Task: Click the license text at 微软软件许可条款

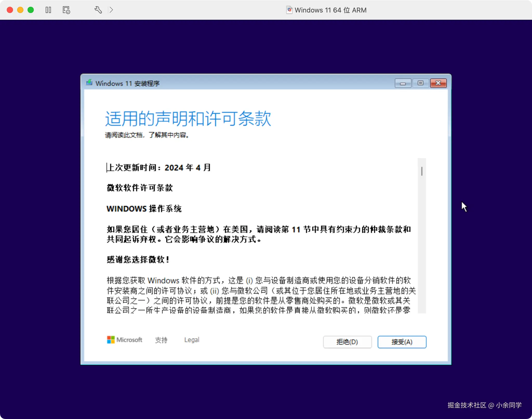Action: click(x=140, y=188)
